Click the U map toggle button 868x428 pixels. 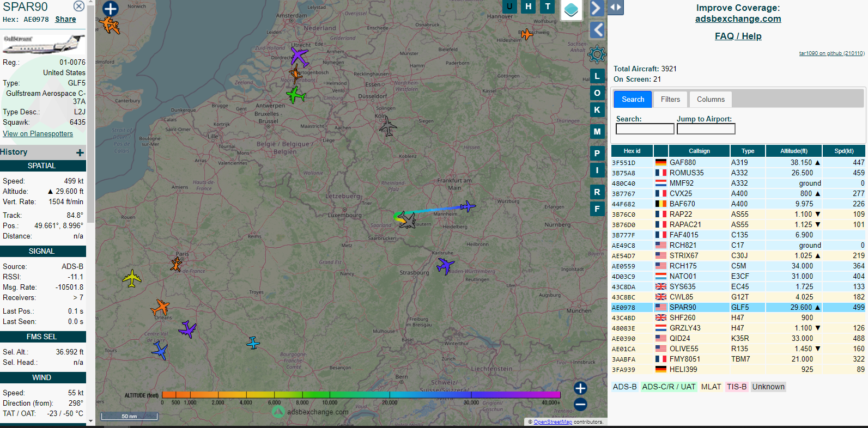click(x=509, y=7)
